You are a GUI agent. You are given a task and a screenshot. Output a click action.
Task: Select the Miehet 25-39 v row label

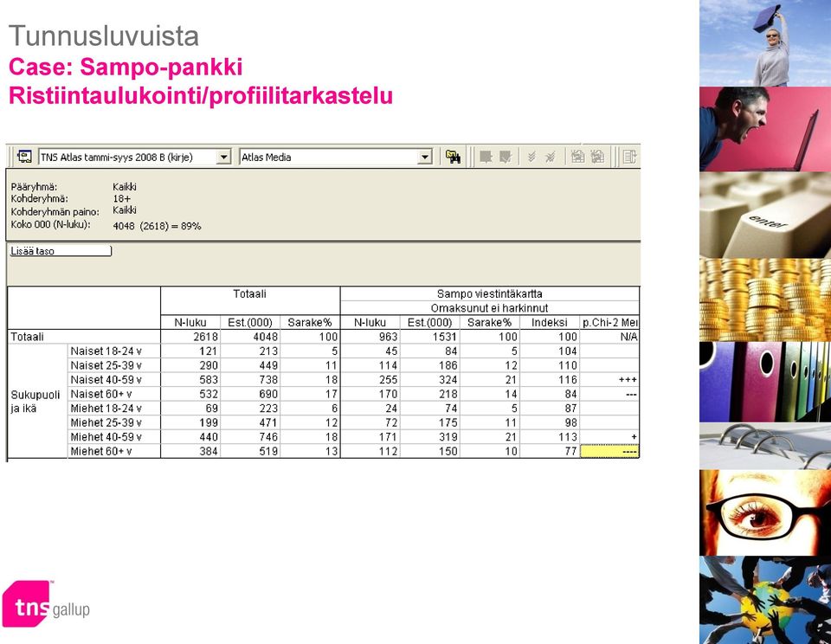[x=114, y=422]
